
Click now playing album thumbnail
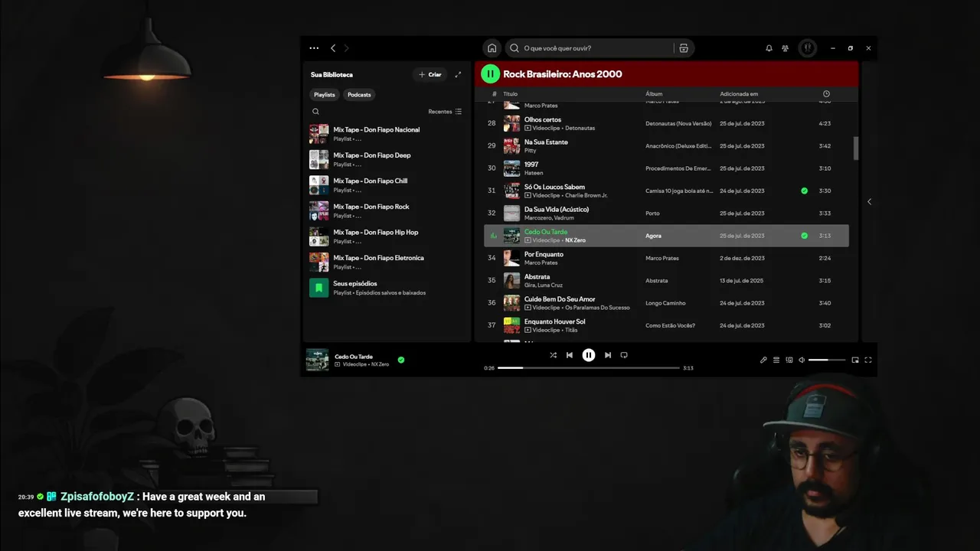tap(317, 360)
